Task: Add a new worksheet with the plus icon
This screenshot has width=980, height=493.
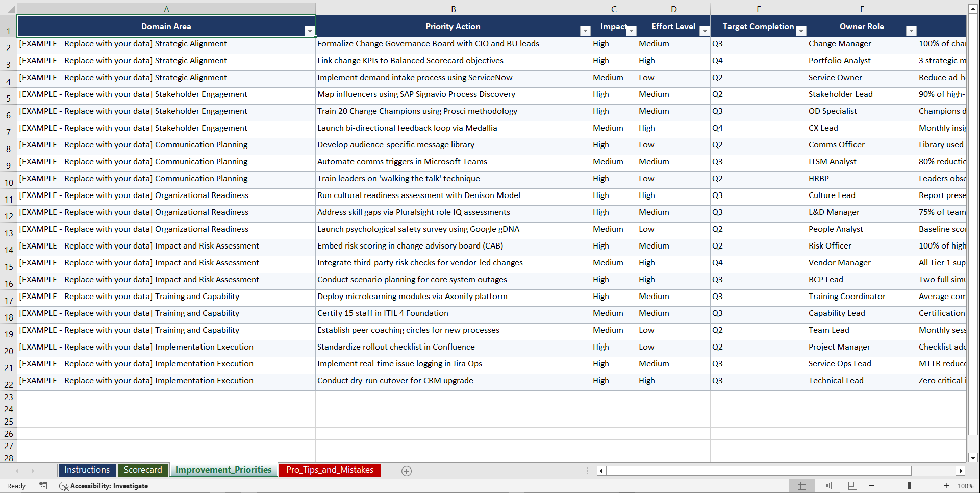Action: click(407, 471)
